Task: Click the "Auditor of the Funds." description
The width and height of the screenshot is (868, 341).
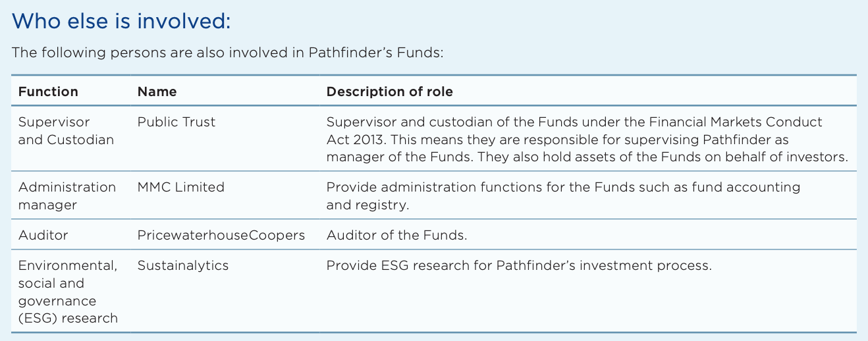Action: (x=396, y=235)
